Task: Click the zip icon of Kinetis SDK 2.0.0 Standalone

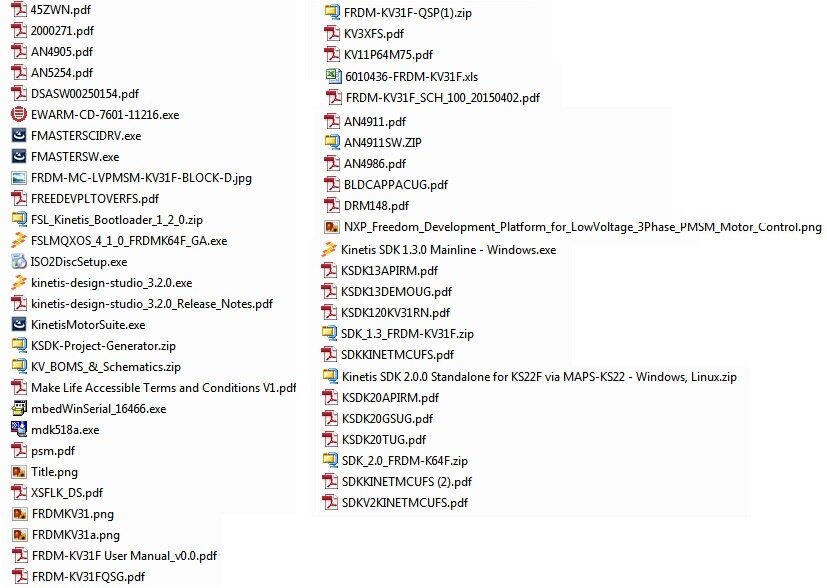Action: [330, 377]
